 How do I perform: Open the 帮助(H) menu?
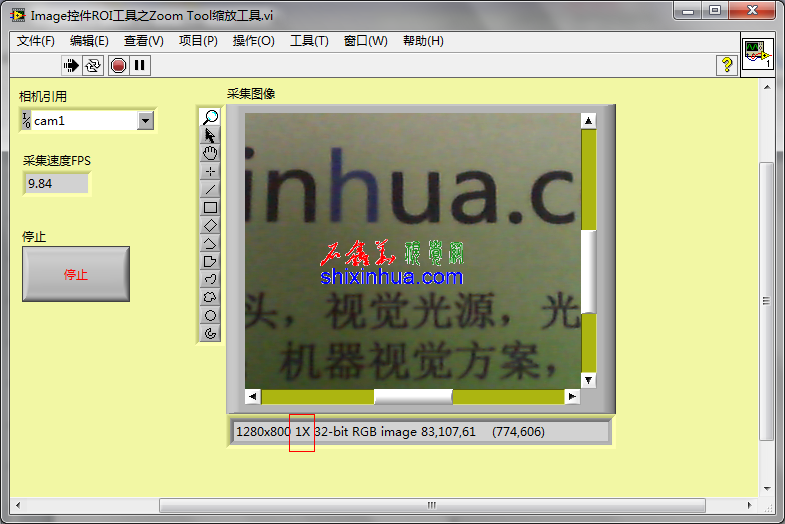[424, 41]
